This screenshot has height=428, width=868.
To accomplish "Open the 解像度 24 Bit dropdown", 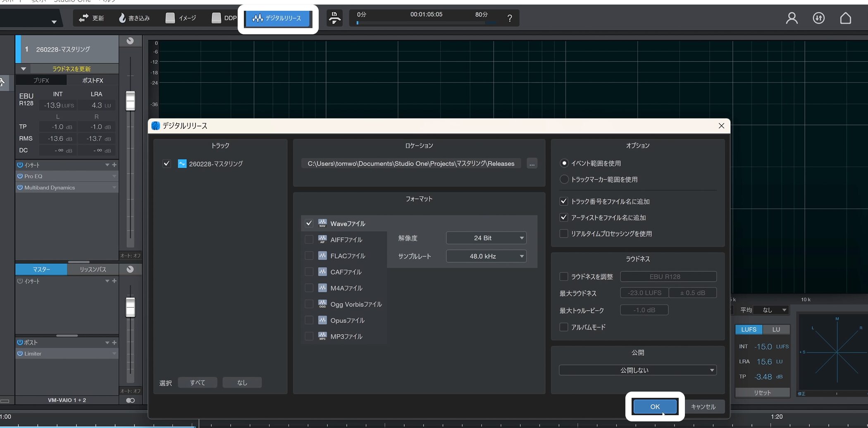I will [486, 238].
